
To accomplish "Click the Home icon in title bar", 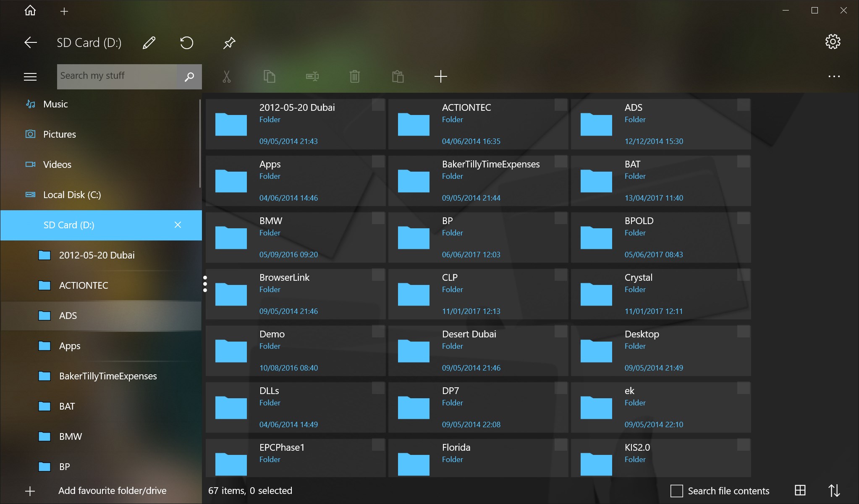I will 30,10.
